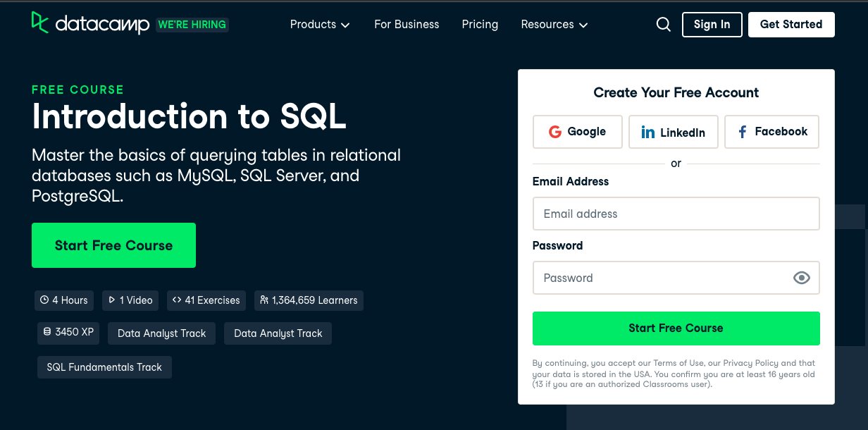Click the Password input field
868x430 pixels.
tap(676, 278)
